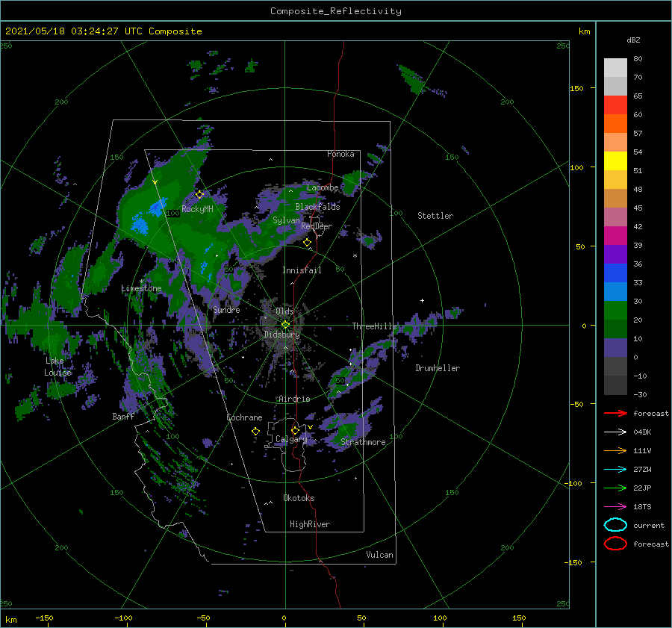Click the RockyMH label
This screenshot has width=672, height=628.
click(x=197, y=209)
